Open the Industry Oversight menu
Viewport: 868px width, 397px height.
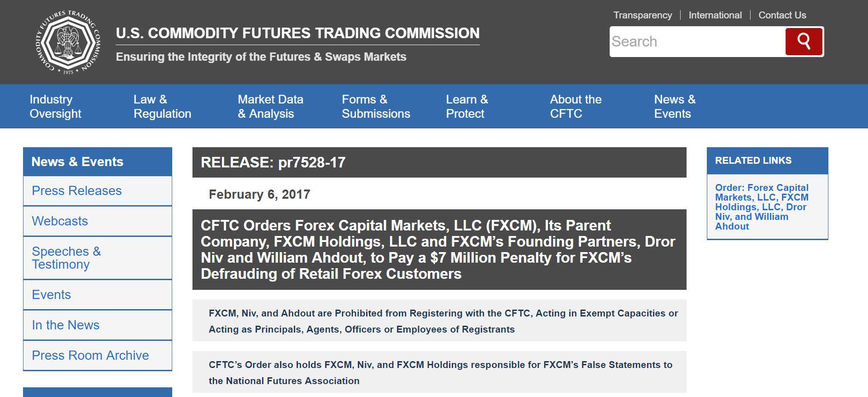click(55, 106)
